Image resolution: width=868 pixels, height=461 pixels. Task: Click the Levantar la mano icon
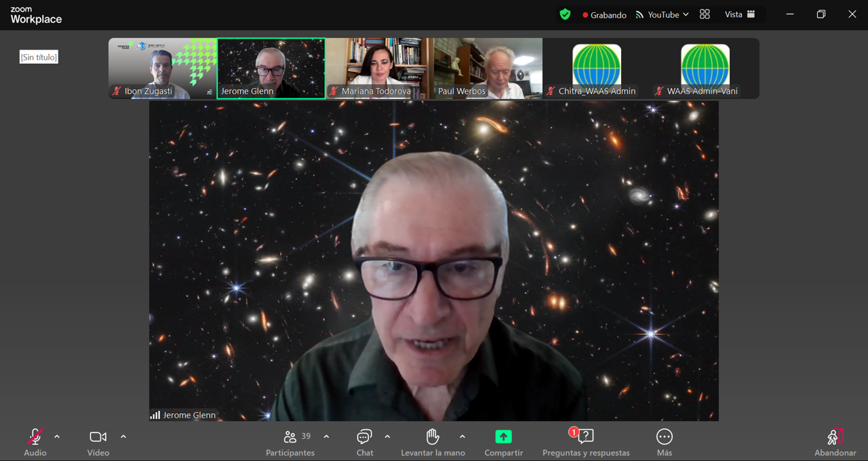pyautogui.click(x=433, y=437)
